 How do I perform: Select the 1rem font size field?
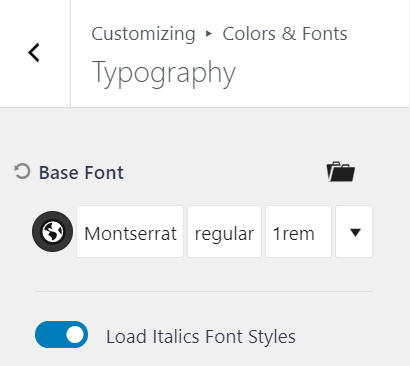point(298,232)
